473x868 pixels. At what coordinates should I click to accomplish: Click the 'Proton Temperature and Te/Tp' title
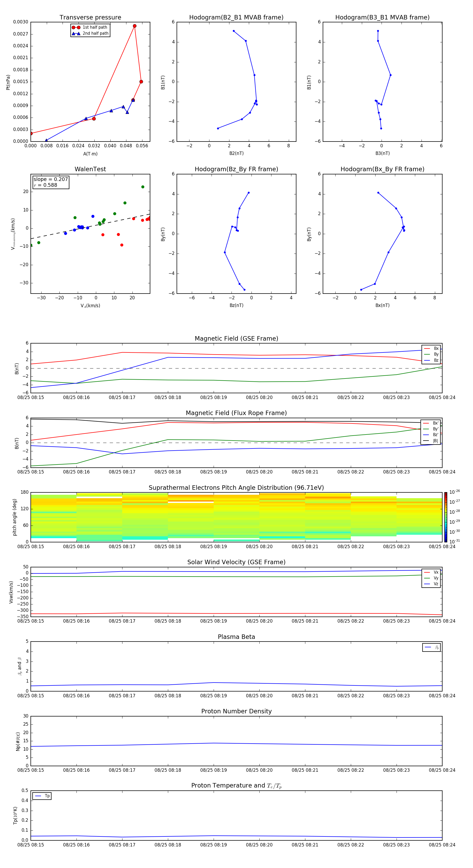click(236, 786)
